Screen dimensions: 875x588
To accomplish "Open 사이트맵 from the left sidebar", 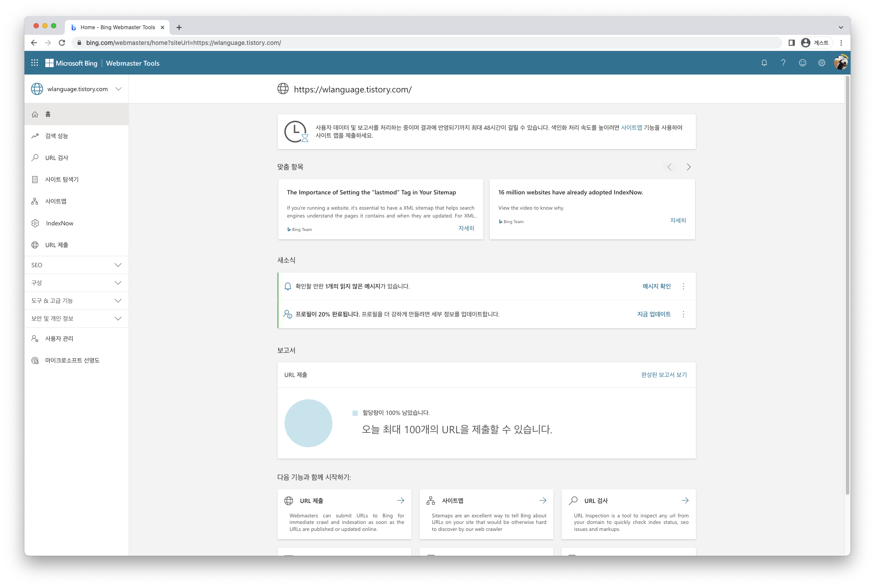I will 56,201.
